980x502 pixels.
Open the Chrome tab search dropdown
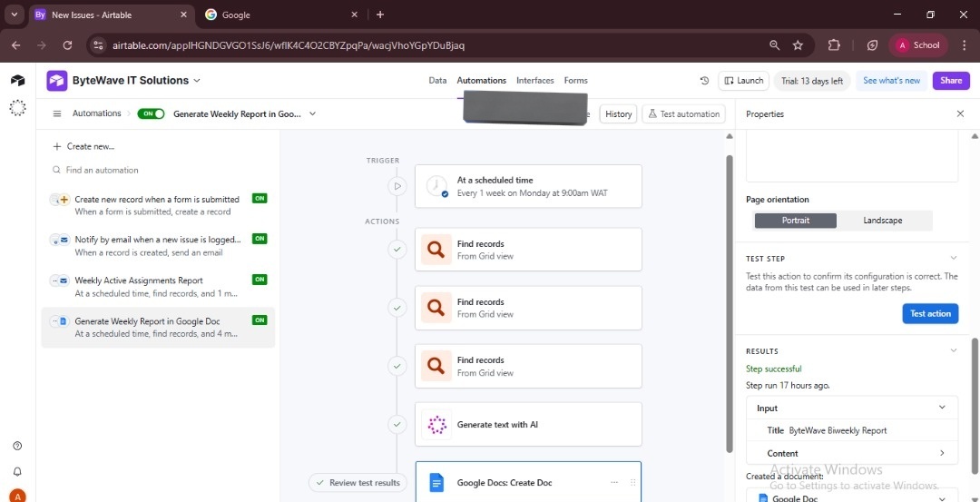[x=14, y=15]
